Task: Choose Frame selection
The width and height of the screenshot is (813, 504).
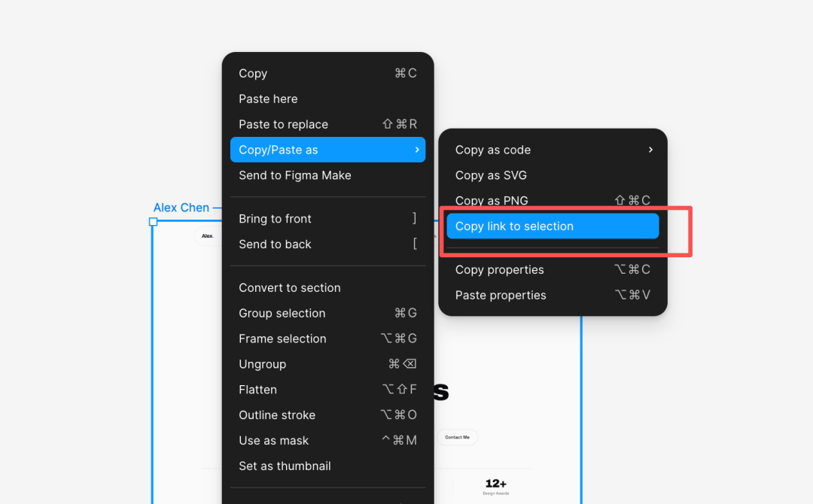Action: click(327, 339)
